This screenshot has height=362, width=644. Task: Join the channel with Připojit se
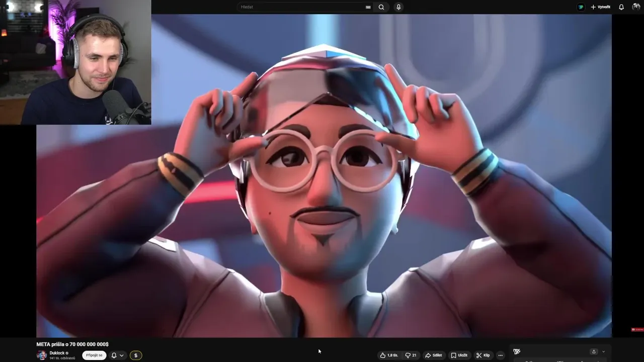coord(94,355)
